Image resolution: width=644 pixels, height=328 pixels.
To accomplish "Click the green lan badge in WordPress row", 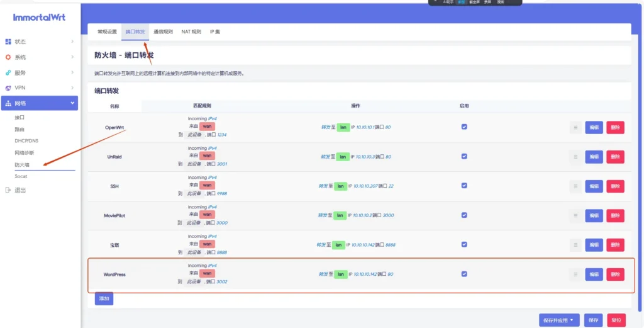I will (340, 274).
